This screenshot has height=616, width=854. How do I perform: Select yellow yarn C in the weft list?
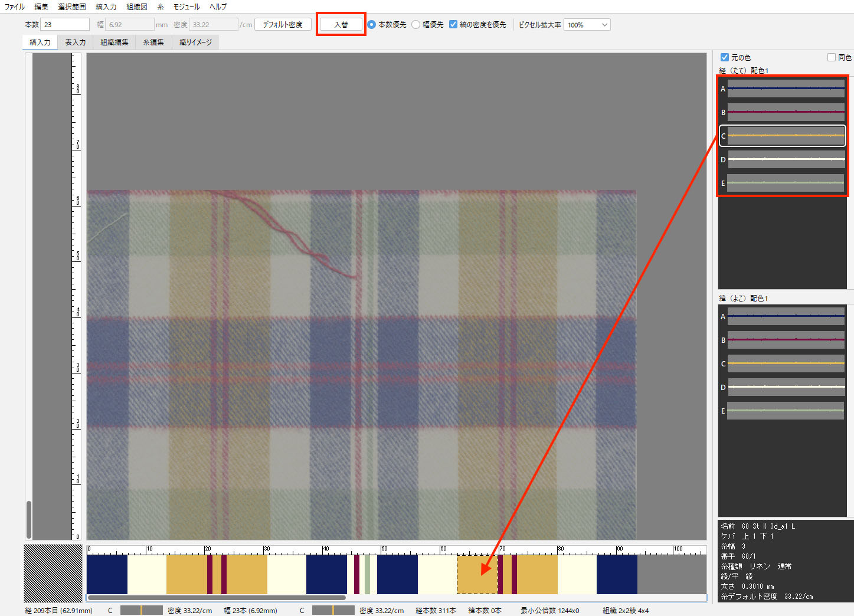coord(785,363)
